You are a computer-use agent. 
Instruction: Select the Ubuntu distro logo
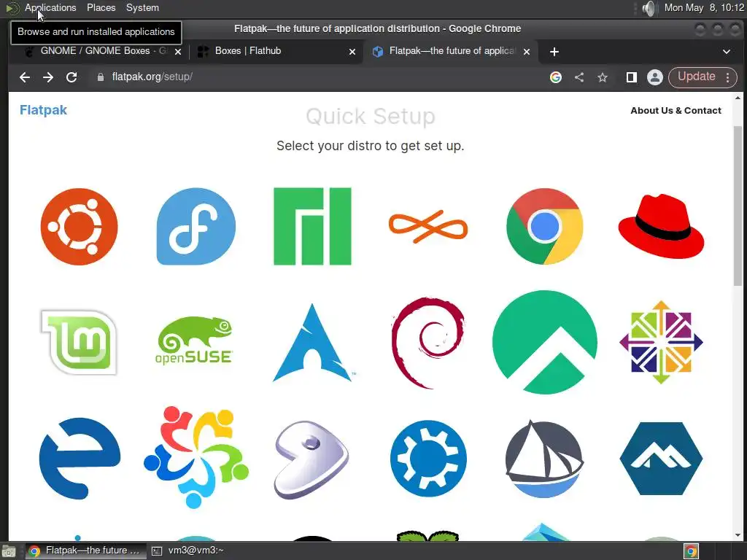click(x=79, y=227)
